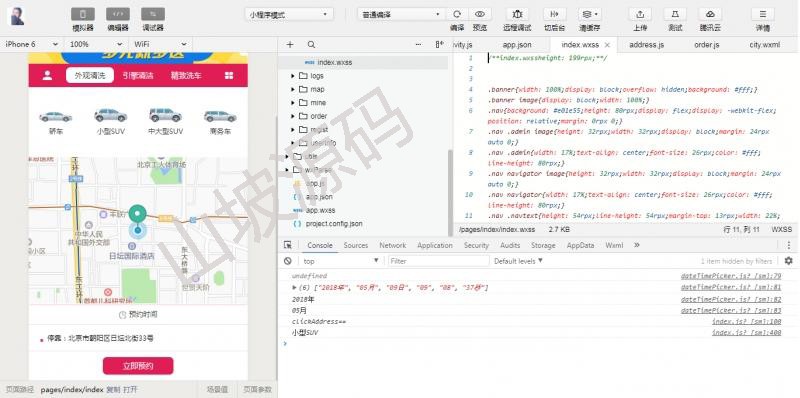The height and width of the screenshot is (398, 800).
Task: Open the details menu icon
Action: [763, 14]
